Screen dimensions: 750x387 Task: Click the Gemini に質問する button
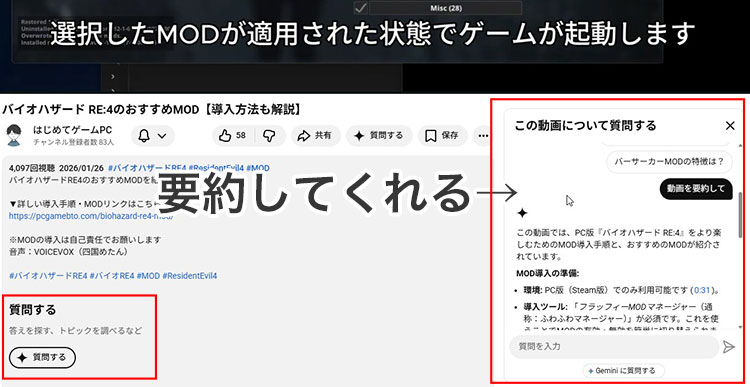point(624,370)
